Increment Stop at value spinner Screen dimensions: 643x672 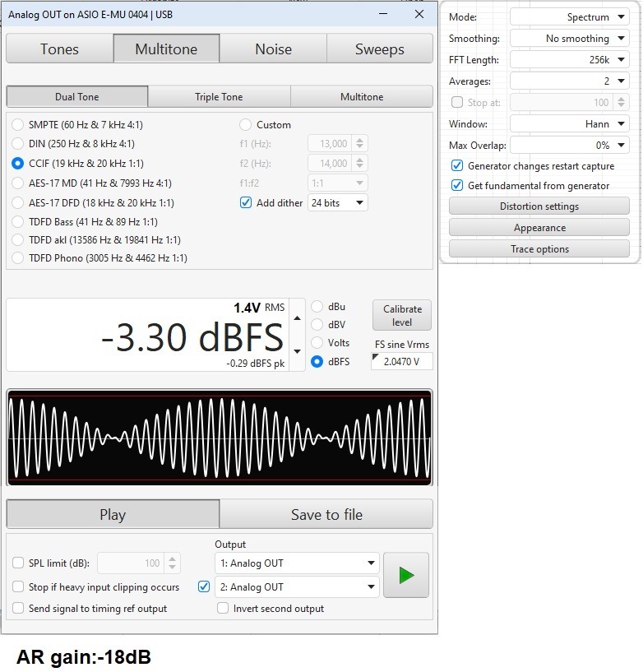pyautogui.click(x=621, y=99)
